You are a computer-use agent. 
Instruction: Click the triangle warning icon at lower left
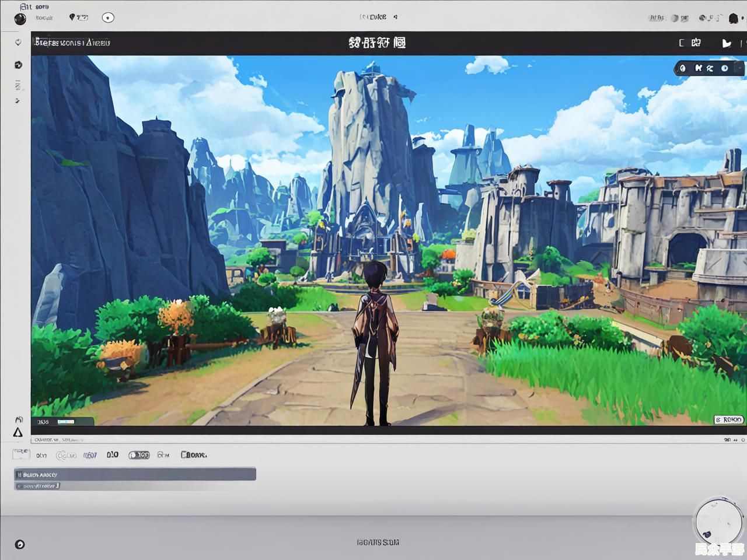(x=18, y=432)
